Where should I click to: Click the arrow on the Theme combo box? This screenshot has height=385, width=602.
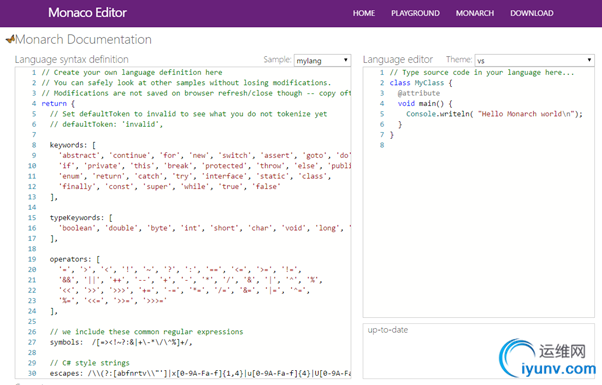589,60
